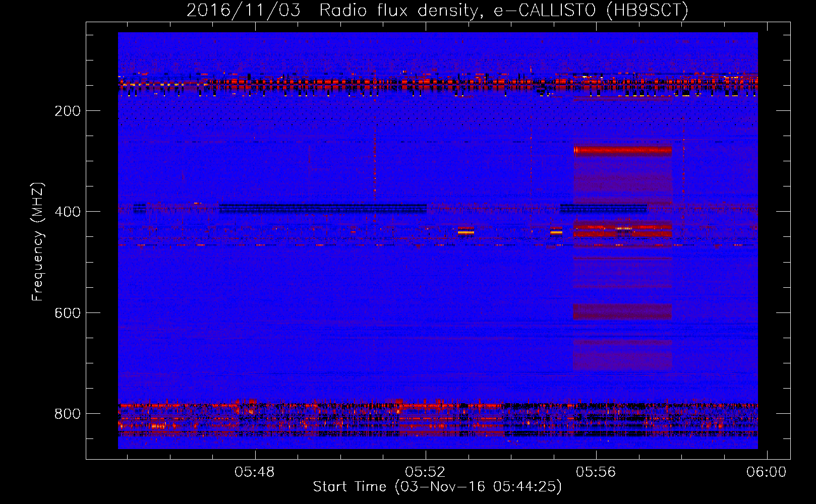Click the 800 frequency tick label

[68, 414]
